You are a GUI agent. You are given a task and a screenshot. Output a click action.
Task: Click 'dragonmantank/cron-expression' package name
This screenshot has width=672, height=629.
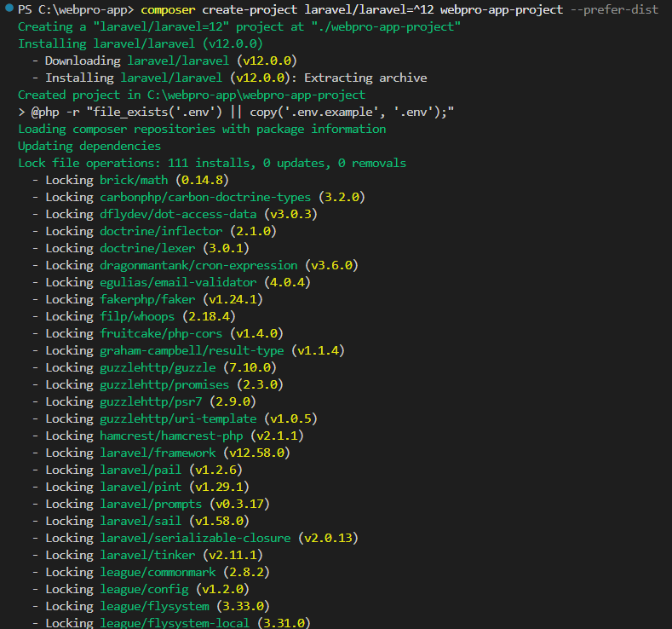[x=198, y=265]
